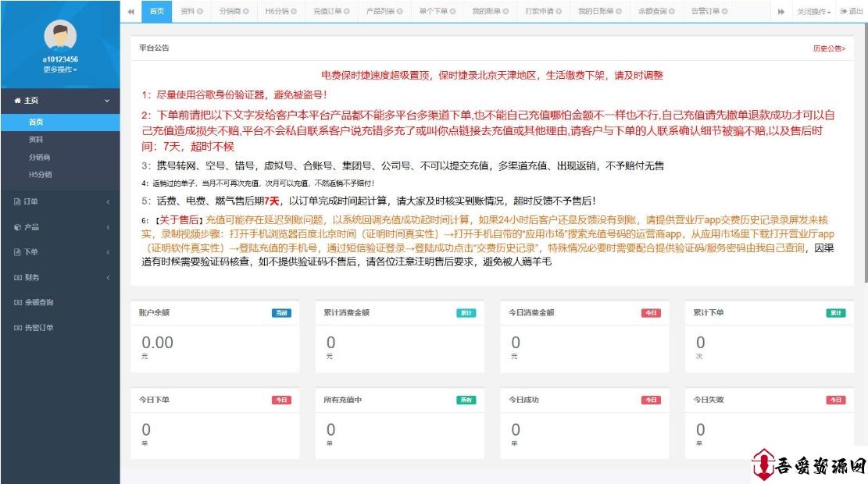868x484 pixels.
Task: Collapse the 主页 menu using its chevron
Action: 107,101
